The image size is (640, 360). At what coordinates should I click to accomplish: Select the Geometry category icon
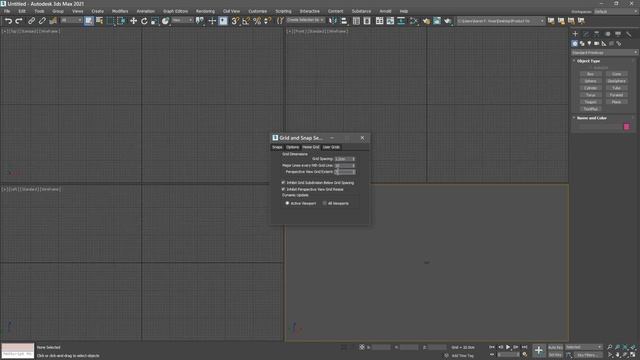575,43
